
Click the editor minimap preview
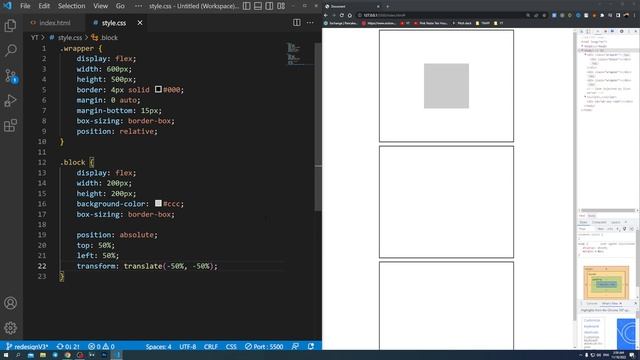pyautogui.click(x=299, y=53)
